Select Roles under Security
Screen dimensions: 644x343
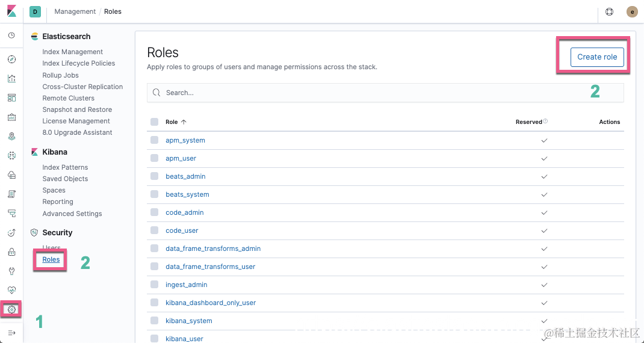click(x=51, y=259)
